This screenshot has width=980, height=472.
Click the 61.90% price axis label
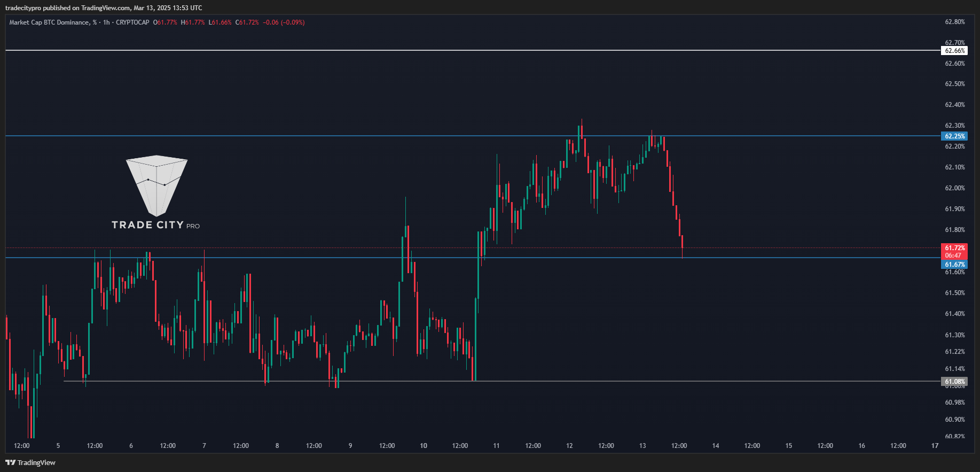pyautogui.click(x=955, y=209)
